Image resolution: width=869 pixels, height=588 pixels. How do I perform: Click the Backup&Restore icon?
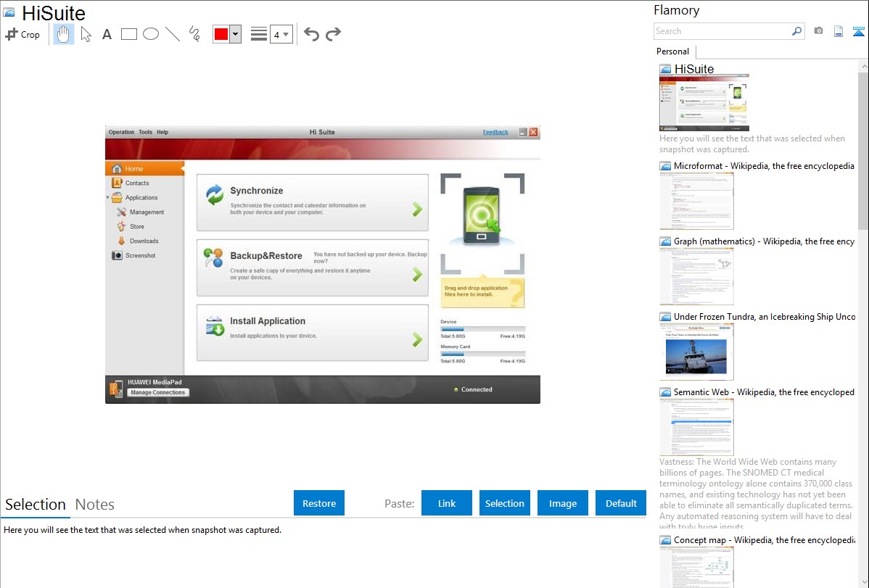213,258
